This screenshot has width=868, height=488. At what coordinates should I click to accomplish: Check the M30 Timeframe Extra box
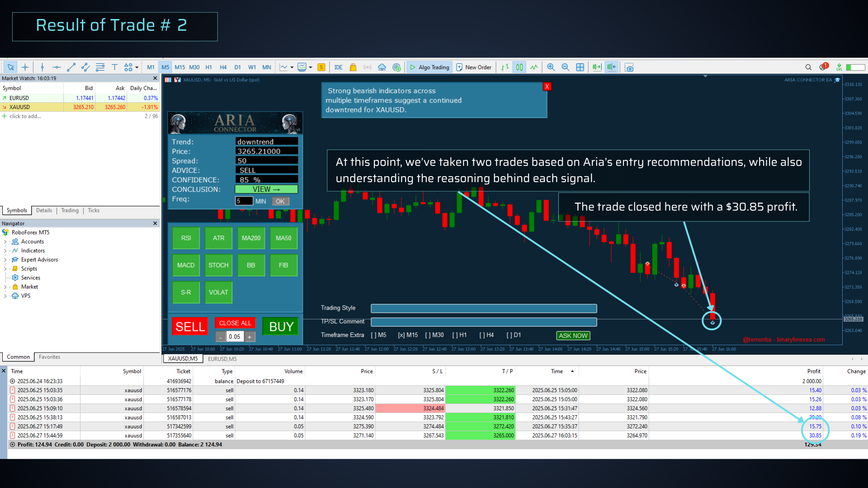pos(428,335)
